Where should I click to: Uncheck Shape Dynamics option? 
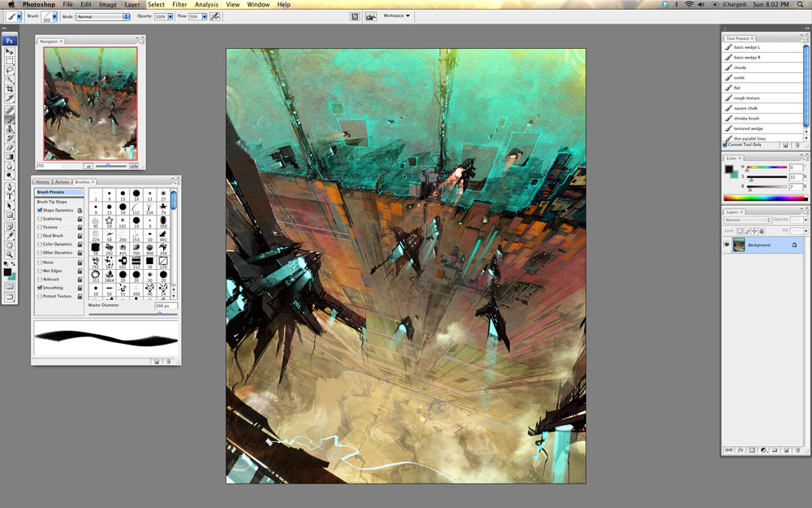[x=40, y=211]
